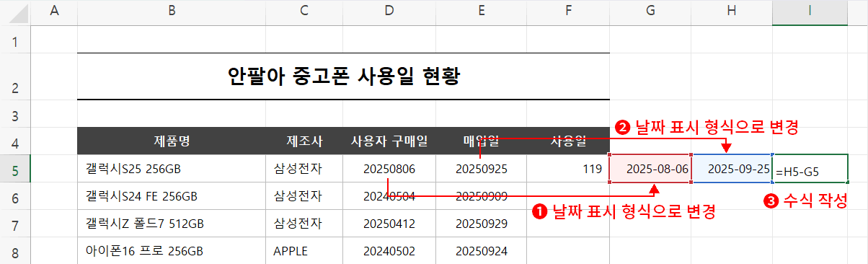Select cell H5 showing '2025-09-25'
Viewport: 868px width, 264px height.
[732, 169]
